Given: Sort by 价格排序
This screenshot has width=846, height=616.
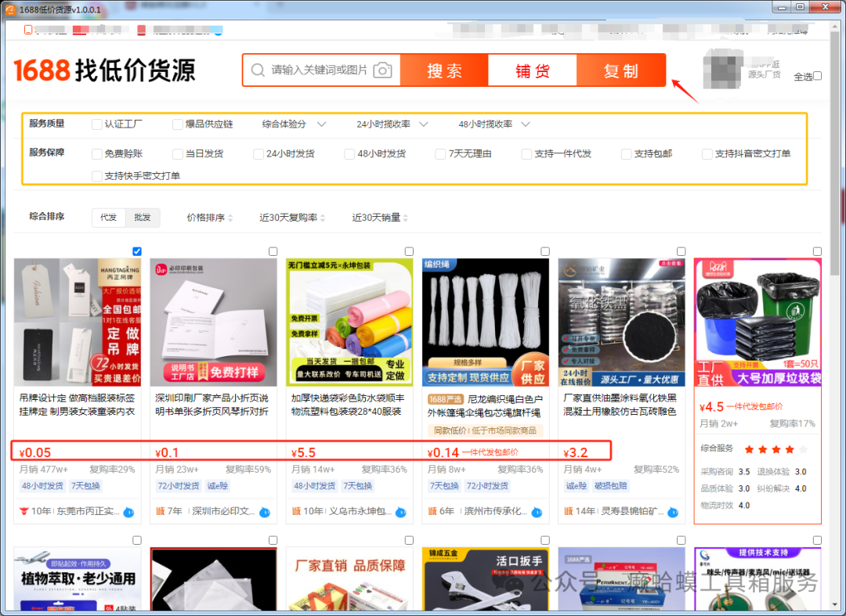Looking at the screenshot, I should pos(210,218).
